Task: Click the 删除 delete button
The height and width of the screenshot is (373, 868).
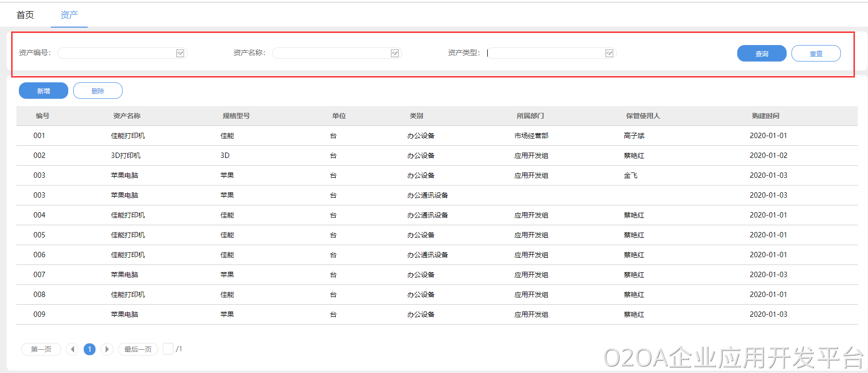Action: coord(98,91)
